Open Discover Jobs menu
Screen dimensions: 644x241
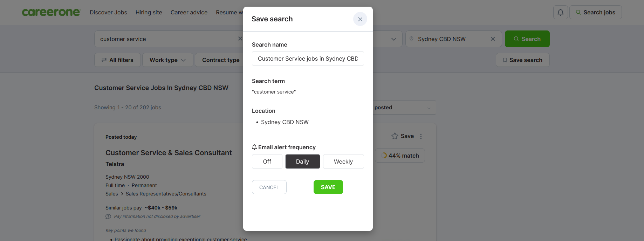[108, 12]
